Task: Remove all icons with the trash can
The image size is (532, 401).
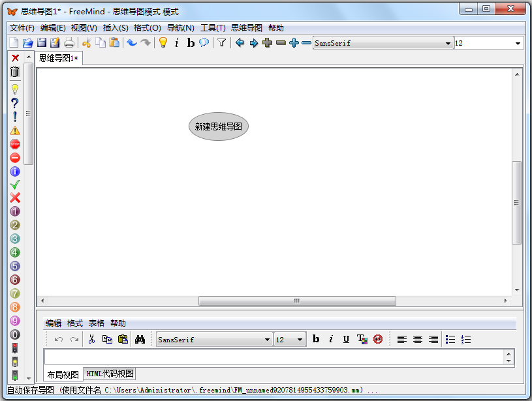Action: (x=15, y=72)
